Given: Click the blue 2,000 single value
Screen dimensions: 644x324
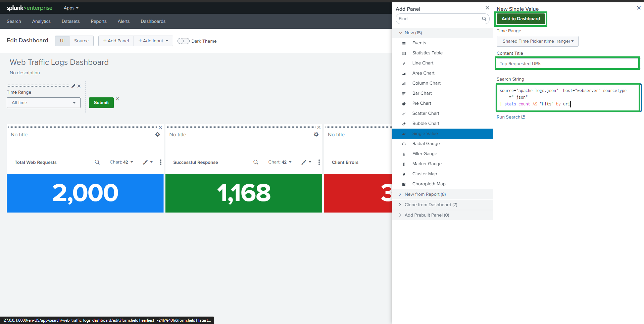Looking at the screenshot, I should [x=85, y=193].
